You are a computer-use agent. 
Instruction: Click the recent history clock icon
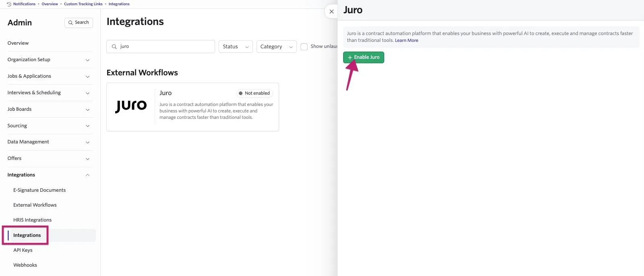point(9,4)
